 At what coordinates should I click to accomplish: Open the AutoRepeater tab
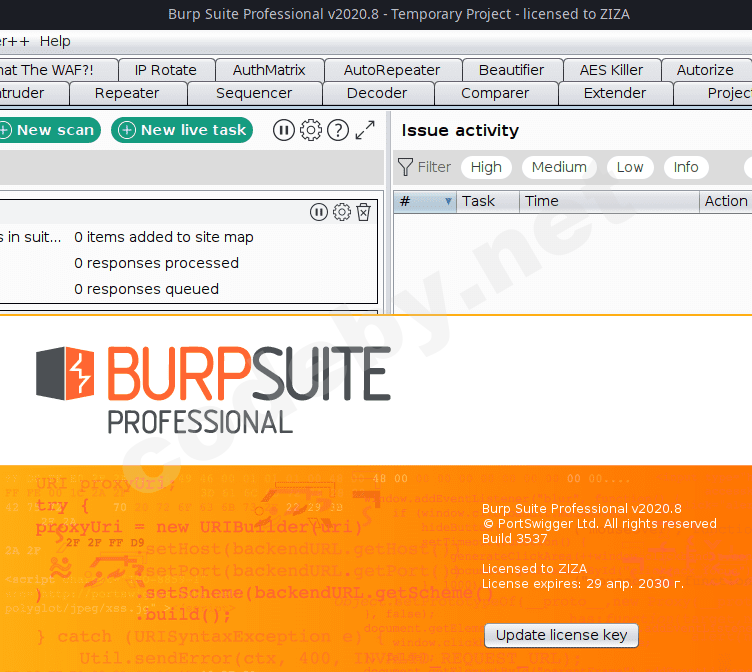click(392, 70)
